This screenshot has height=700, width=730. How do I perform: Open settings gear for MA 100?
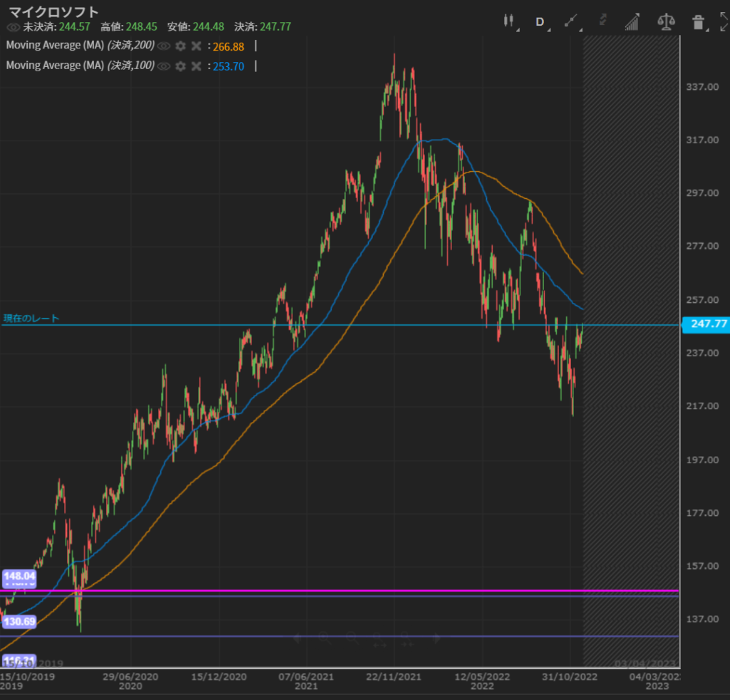180,66
